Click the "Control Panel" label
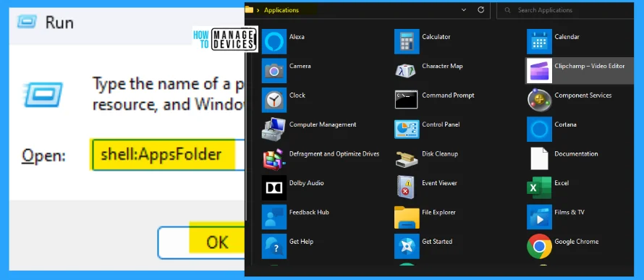 tap(441, 124)
